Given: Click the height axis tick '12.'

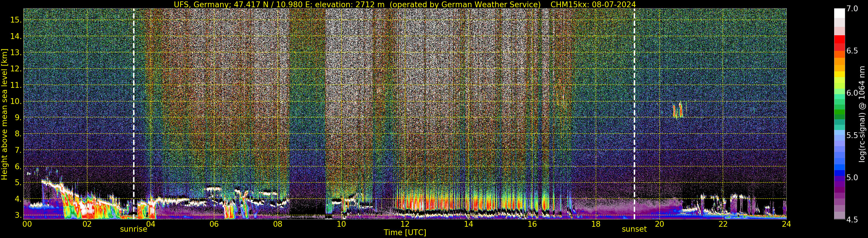Looking at the screenshot, I should click(x=16, y=69).
